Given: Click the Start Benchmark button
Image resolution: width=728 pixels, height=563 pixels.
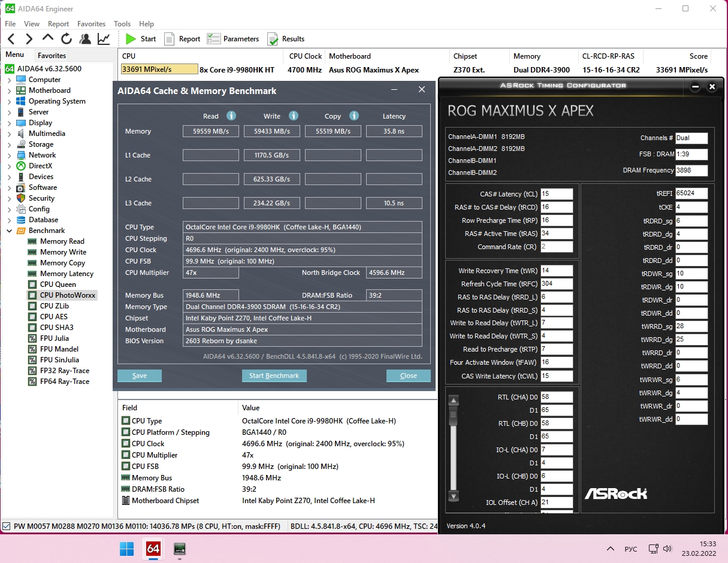Looking at the screenshot, I should [x=274, y=376].
